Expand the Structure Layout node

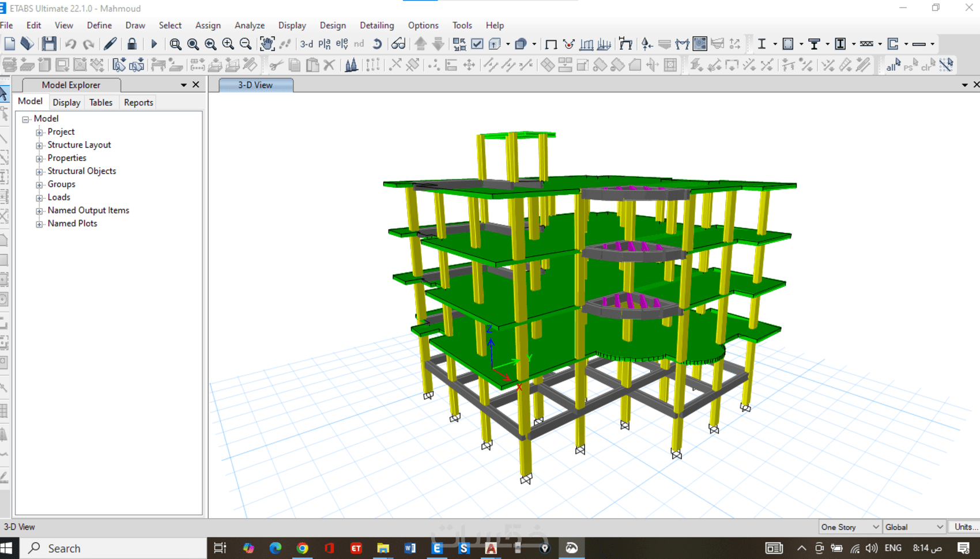click(39, 145)
